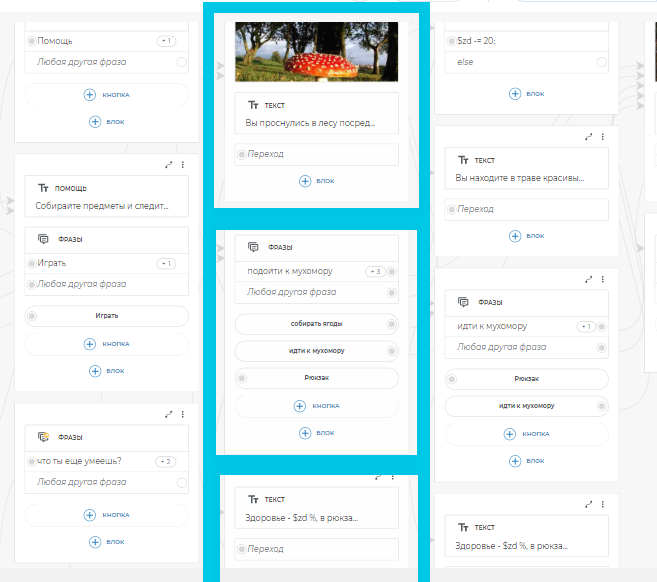The height and width of the screenshot is (582, 657).
Task: Click the 'else' row
Action: [x=527, y=62]
